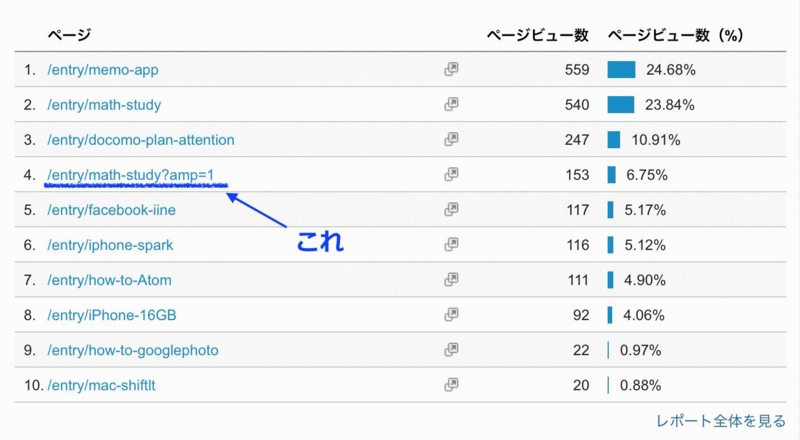Click external link icon beside how-to-Atom
800x440 pixels.
[451, 280]
